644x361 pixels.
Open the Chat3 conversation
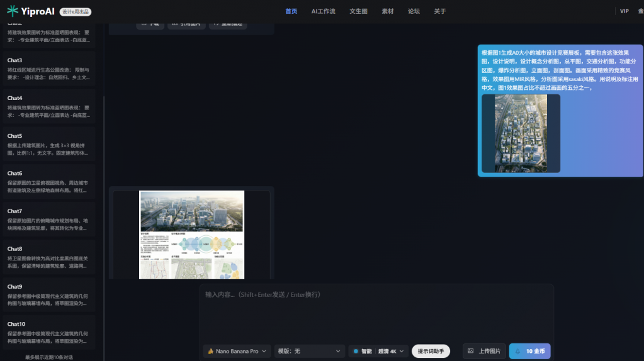[x=49, y=69]
